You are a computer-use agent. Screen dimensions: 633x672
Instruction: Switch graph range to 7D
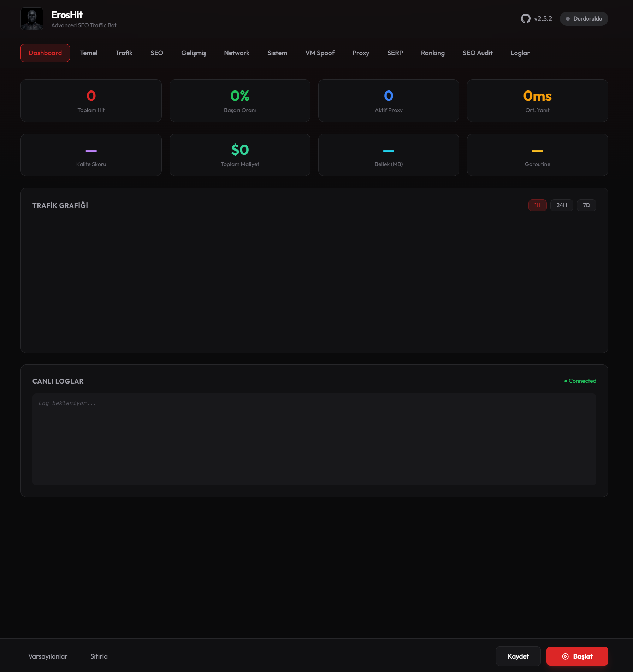(x=586, y=205)
